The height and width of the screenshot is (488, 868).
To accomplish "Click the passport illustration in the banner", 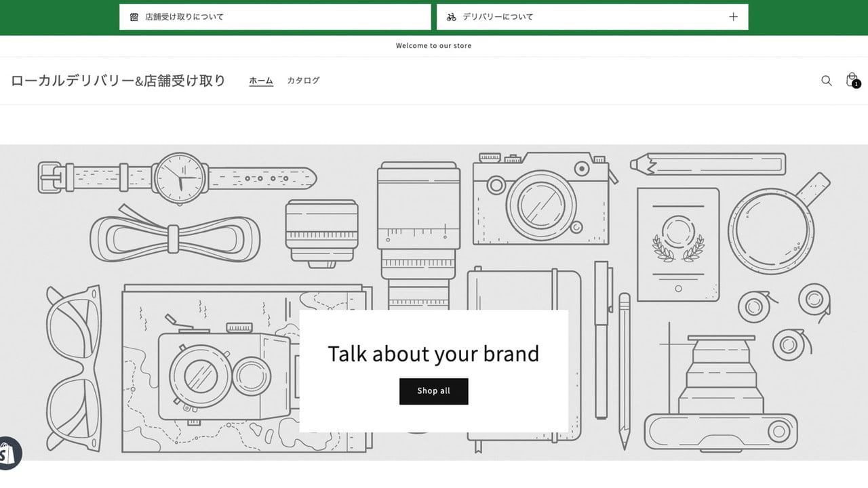I will tap(678, 245).
